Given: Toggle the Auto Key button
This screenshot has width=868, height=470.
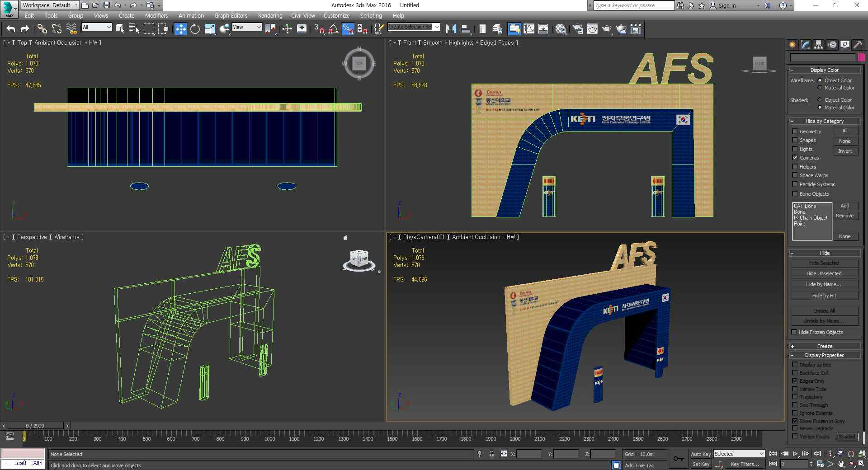Looking at the screenshot, I should [x=700, y=454].
